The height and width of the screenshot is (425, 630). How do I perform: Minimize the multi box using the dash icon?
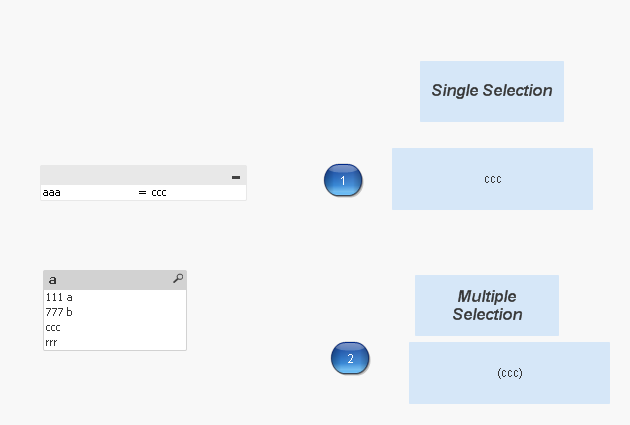click(x=236, y=177)
